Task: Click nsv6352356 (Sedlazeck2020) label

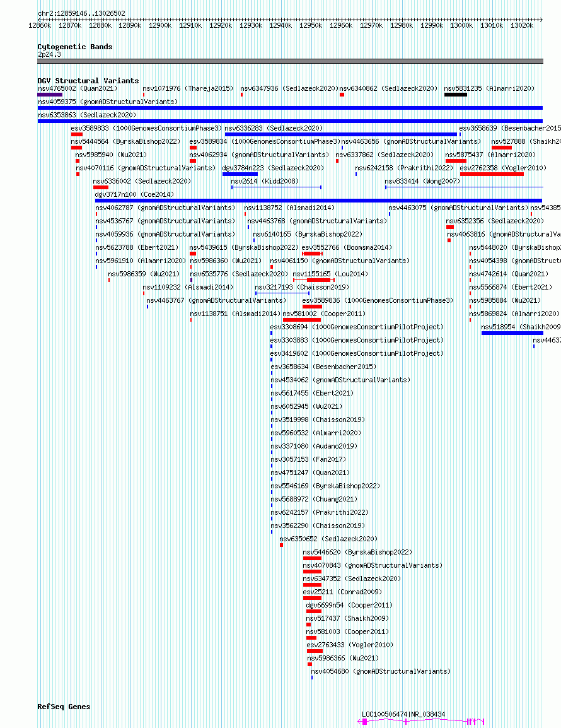Action: [495, 221]
